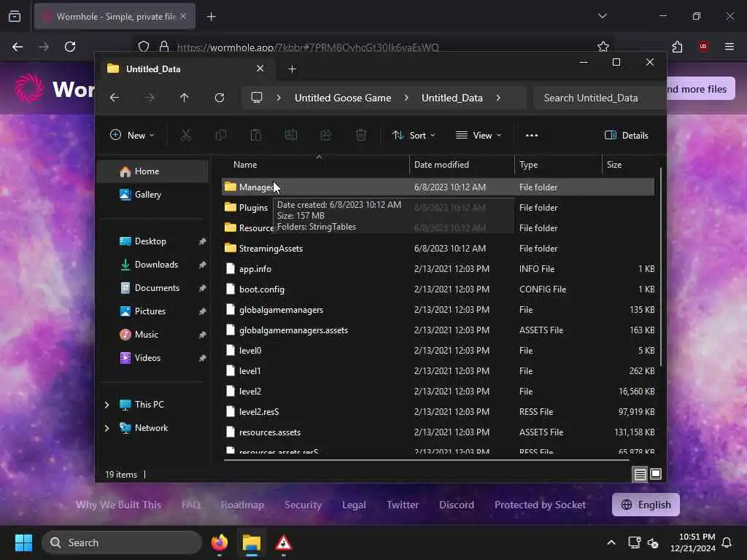Select the boot.config file
This screenshot has height=560, width=747.
(x=438, y=289)
